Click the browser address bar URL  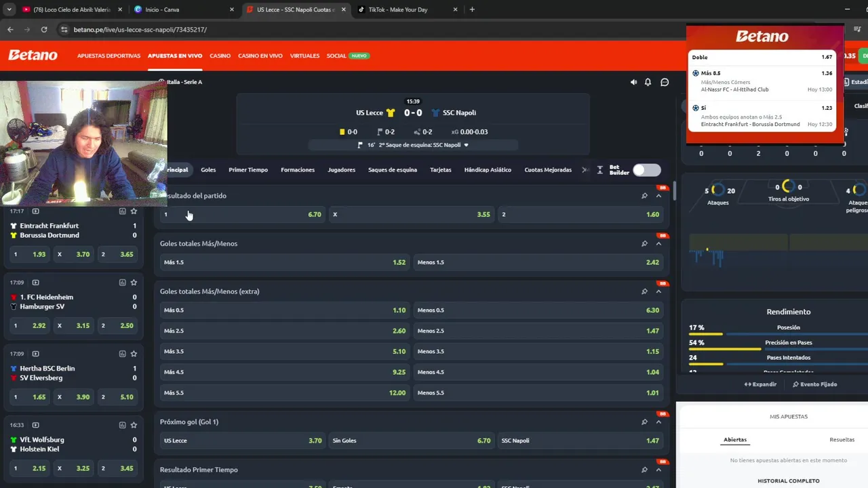click(140, 30)
